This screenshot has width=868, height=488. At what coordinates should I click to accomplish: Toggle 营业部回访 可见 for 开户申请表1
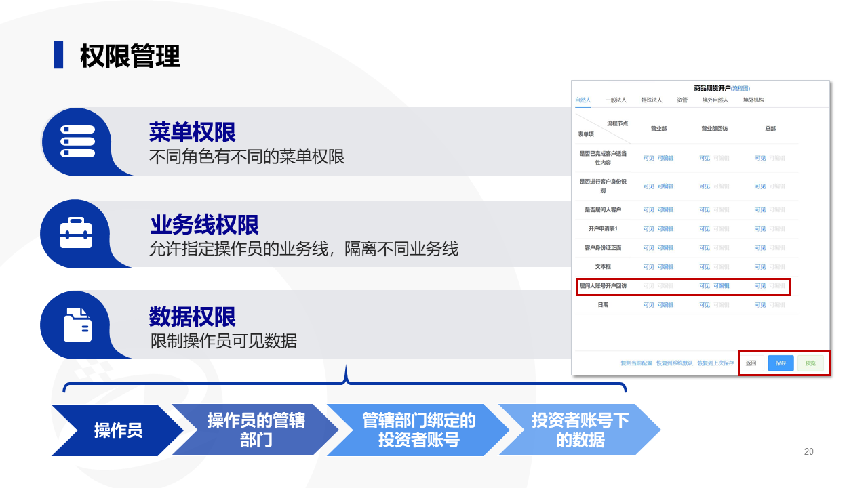[705, 228]
